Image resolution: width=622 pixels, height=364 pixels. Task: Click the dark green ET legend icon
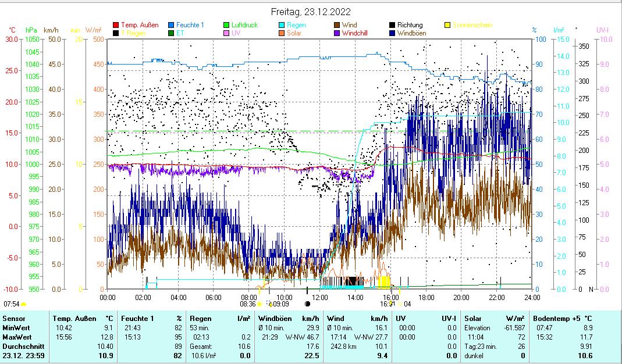171,34
